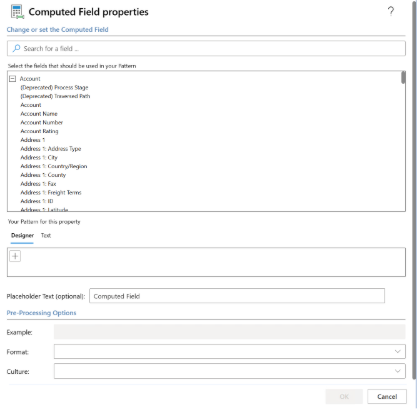Add pattern element with plus icon
The image size is (417, 409).
click(15, 256)
